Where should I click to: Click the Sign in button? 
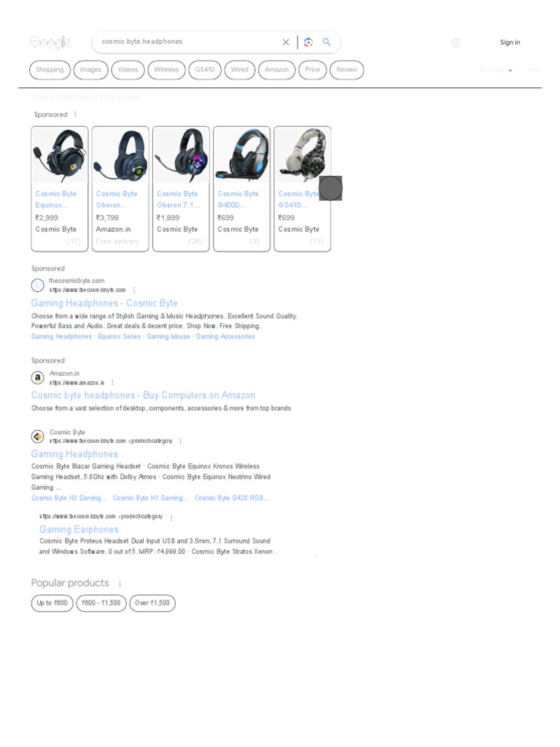tap(510, 42)
